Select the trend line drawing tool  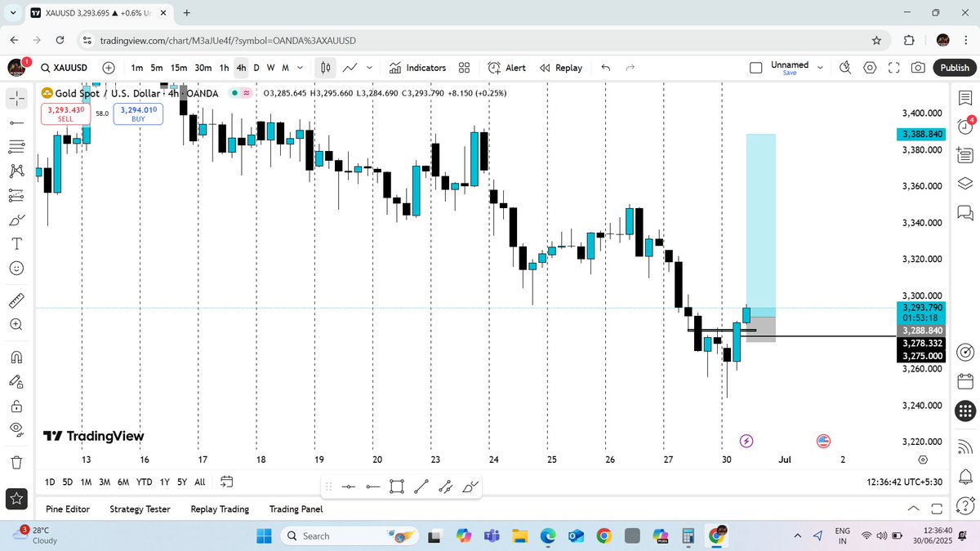[16, 122]
